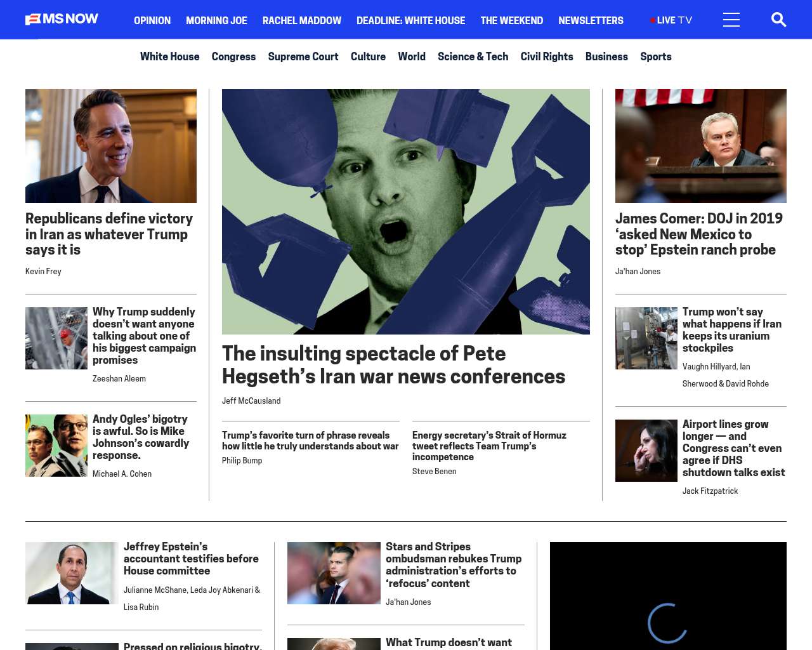The image size is (812, 650).
Task: Select the Supreme Court topic tab
Action: pyautogui.click(x=303, y=56)
